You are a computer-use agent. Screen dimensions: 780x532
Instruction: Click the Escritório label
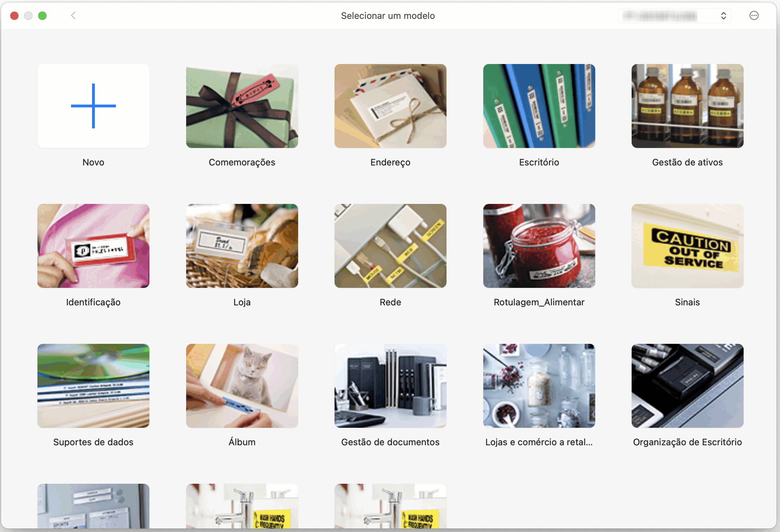click(x=539, y=162)
